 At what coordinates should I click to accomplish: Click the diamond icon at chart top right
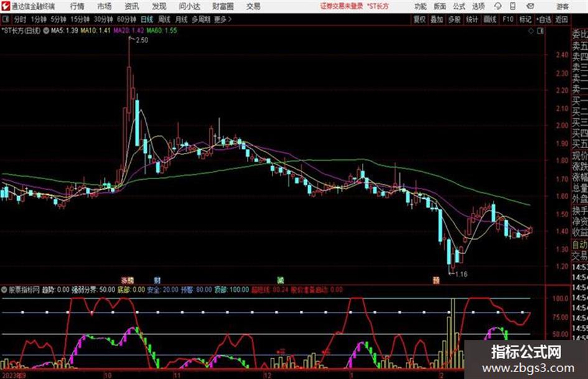[x=531, y=31]
